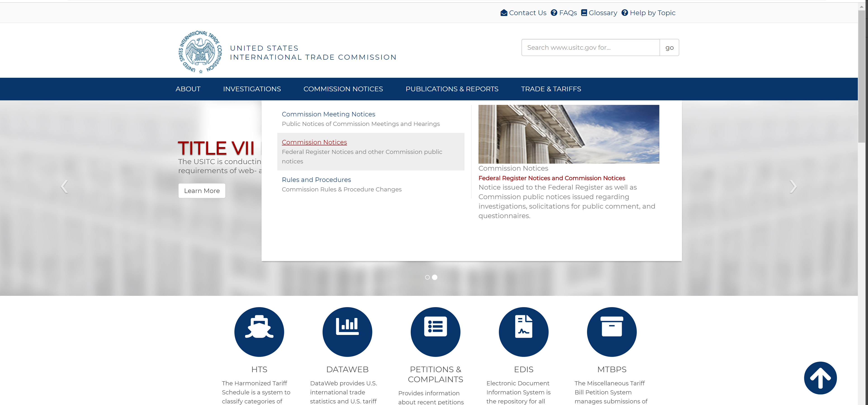Open the ABOUT menu
Screen dimensions: 868x405
point(188,89)
